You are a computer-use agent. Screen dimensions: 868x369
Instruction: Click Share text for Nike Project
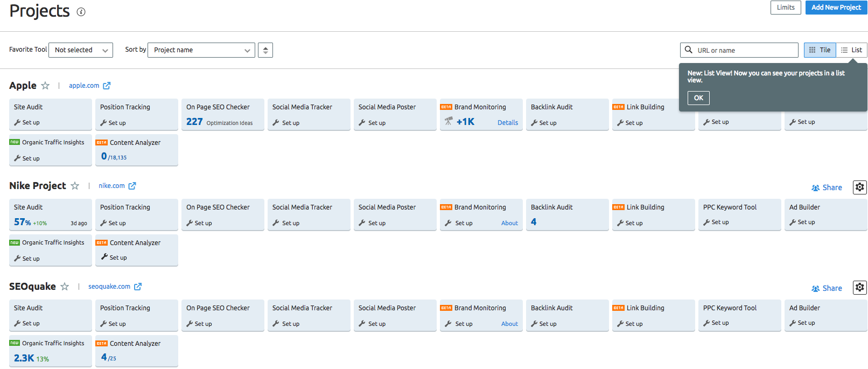832,188
